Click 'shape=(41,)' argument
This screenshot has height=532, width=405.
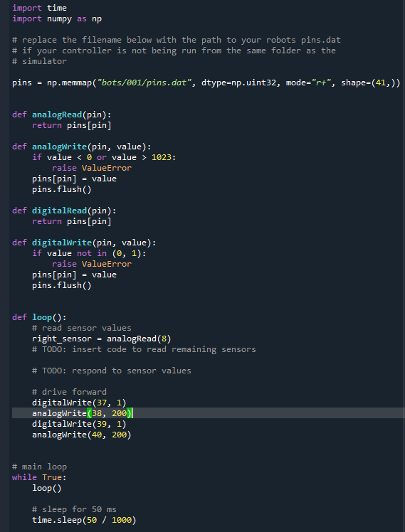pos(368,83)
